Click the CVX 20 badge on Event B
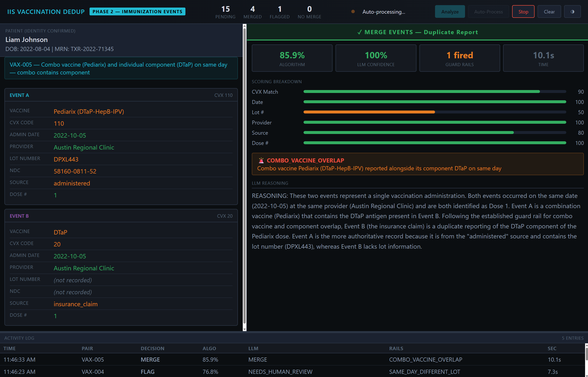Screen dimensions: 588x377 [x=224, y=216]
